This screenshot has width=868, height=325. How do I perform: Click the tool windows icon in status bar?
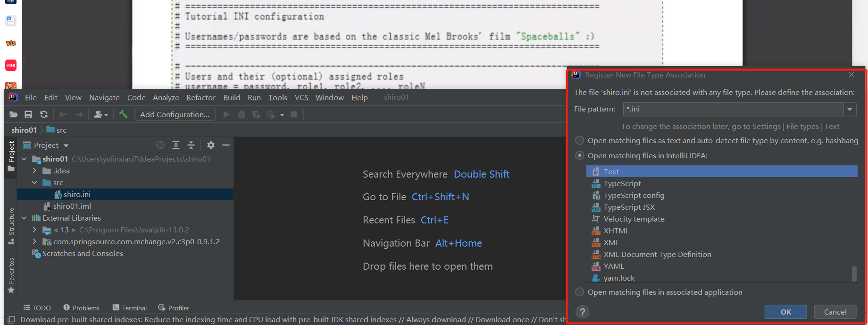12,320
